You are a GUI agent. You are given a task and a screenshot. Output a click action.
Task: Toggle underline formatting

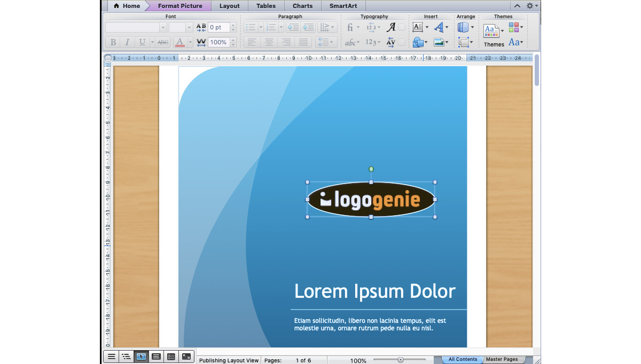pos(143,42)
